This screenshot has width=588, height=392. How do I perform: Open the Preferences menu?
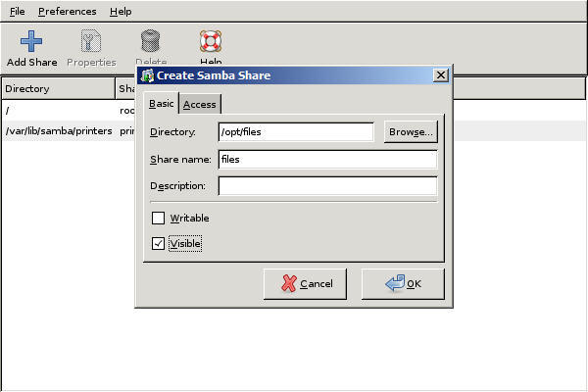pos(67,12)
